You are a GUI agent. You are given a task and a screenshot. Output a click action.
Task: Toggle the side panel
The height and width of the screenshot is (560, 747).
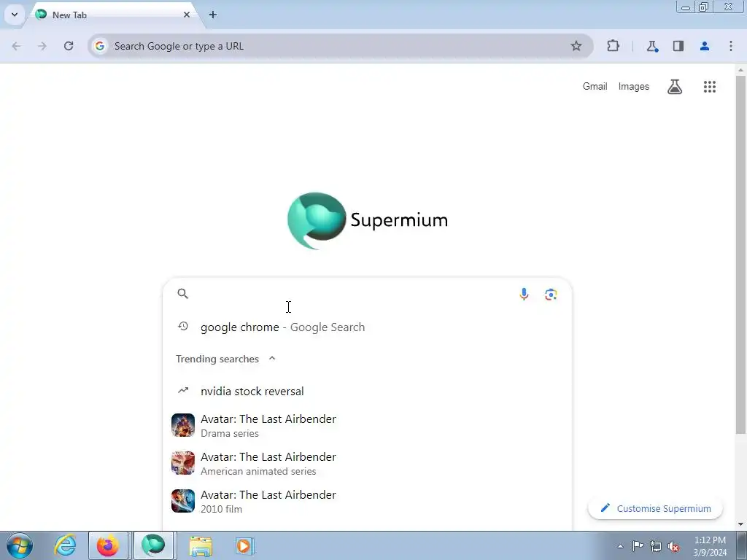point(678,46)
